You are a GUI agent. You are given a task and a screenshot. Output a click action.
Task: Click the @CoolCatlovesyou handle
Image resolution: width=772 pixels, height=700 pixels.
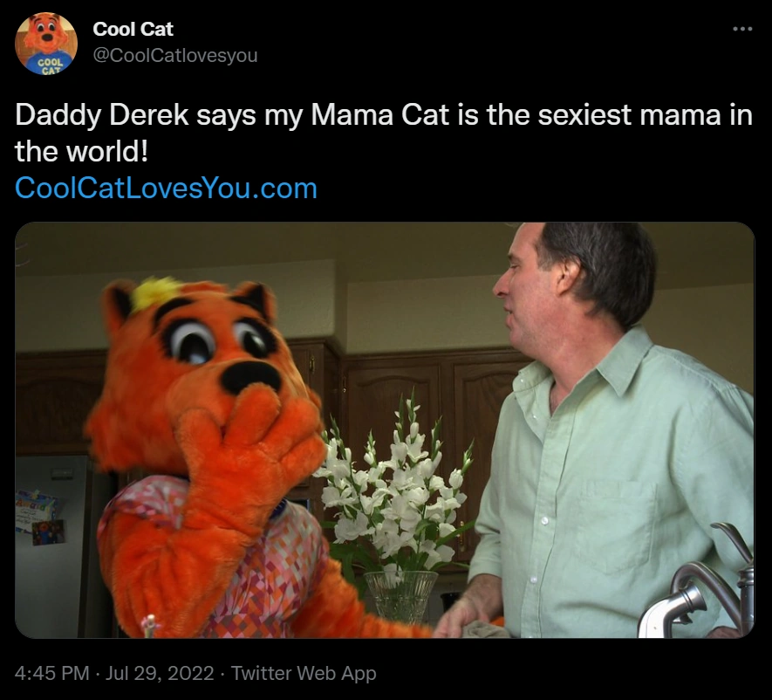point(175,55)
